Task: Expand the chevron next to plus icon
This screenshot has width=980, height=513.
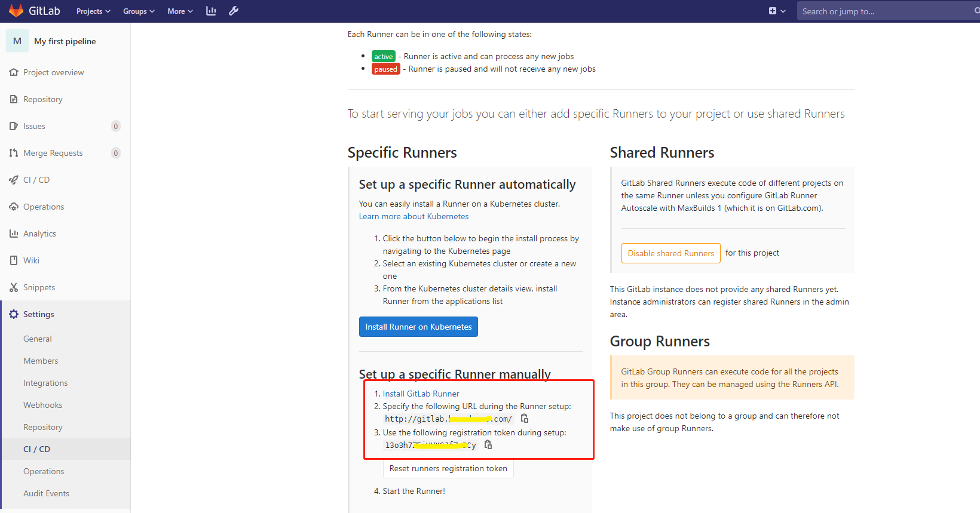Action: [783, 11]
